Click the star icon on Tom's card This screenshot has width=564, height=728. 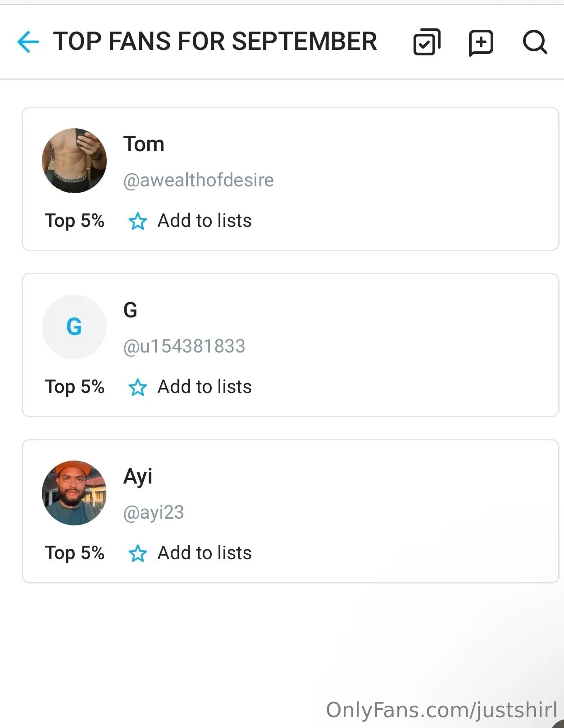tap(137, 221)
